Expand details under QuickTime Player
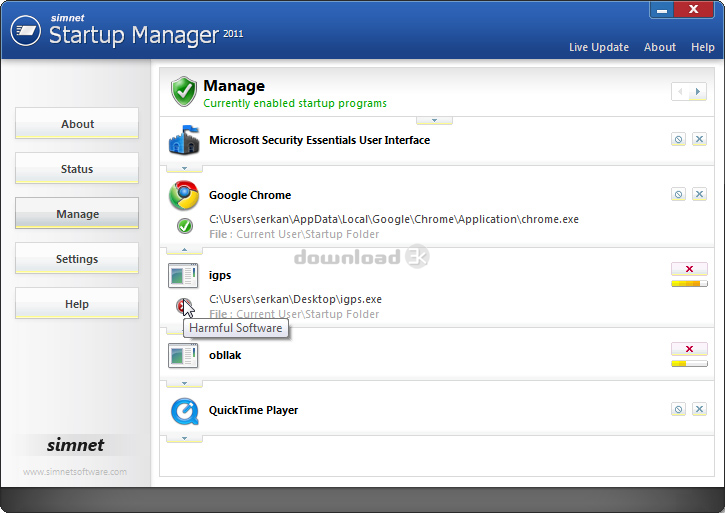725x513 pixels. click(x=184, y=439)
